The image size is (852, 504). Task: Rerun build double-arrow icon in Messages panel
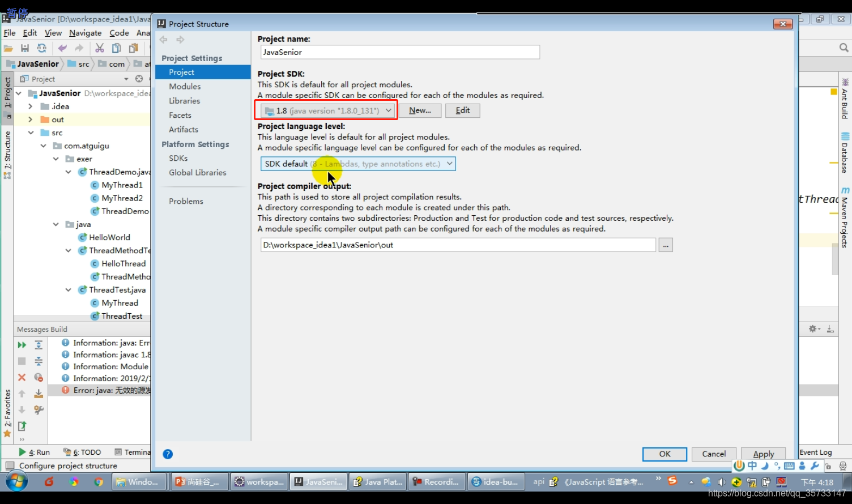coord(22,345)
